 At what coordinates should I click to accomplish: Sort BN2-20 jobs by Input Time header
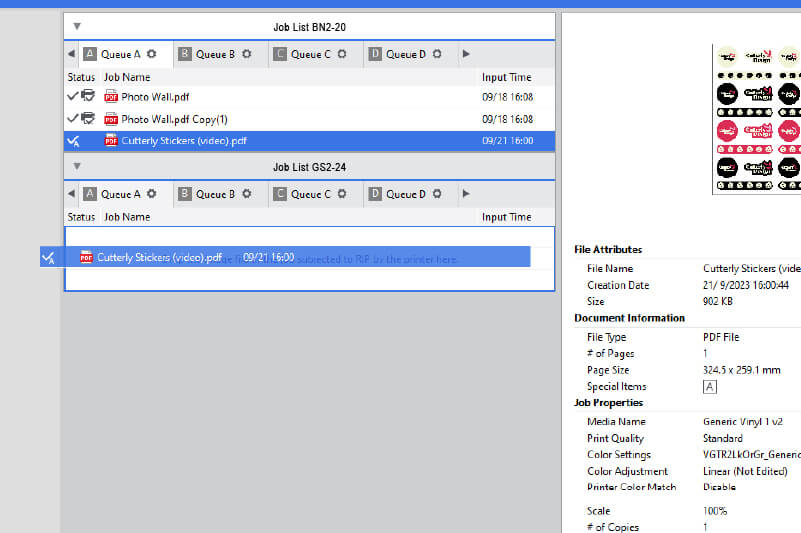[x=506, y=77]
